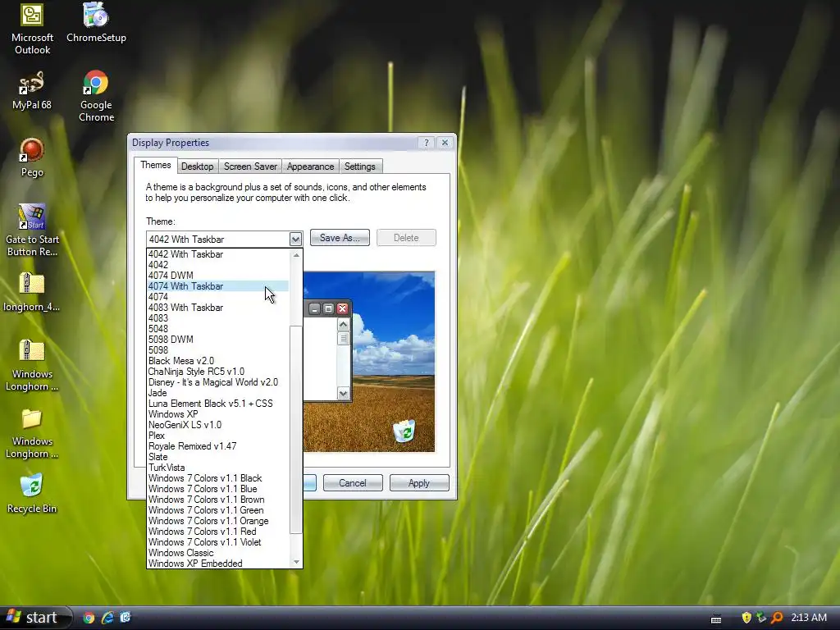Close the Display Properties dialog
This screenshot has width=840, height=630.
click(445, 143)
